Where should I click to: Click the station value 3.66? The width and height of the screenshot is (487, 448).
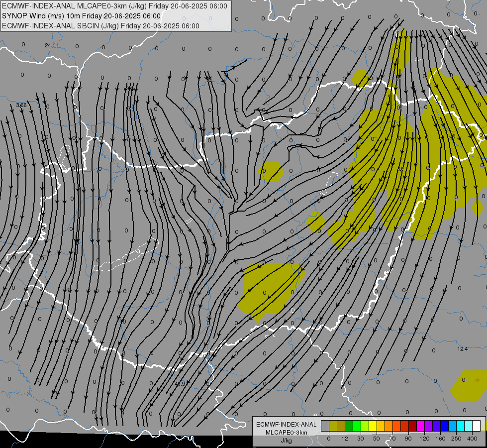tap(21, 106)
